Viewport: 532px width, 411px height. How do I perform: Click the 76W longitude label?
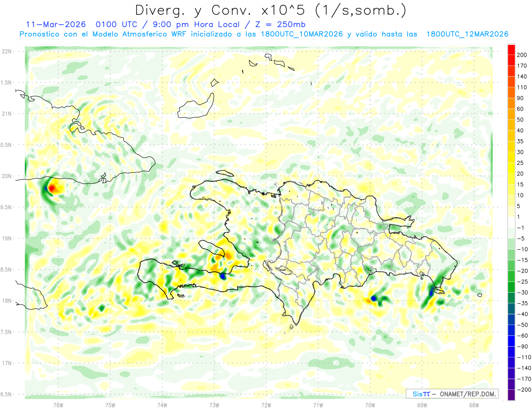pos(58,405)
